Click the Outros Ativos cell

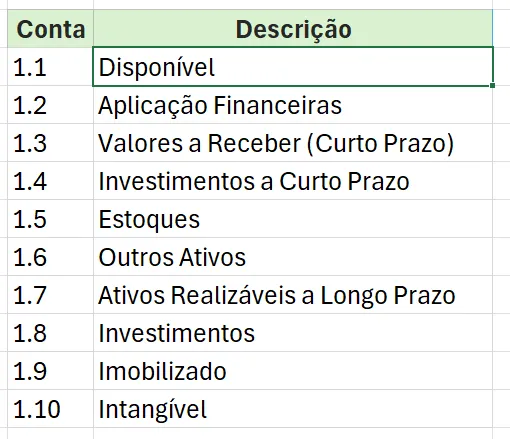[293, 257]
